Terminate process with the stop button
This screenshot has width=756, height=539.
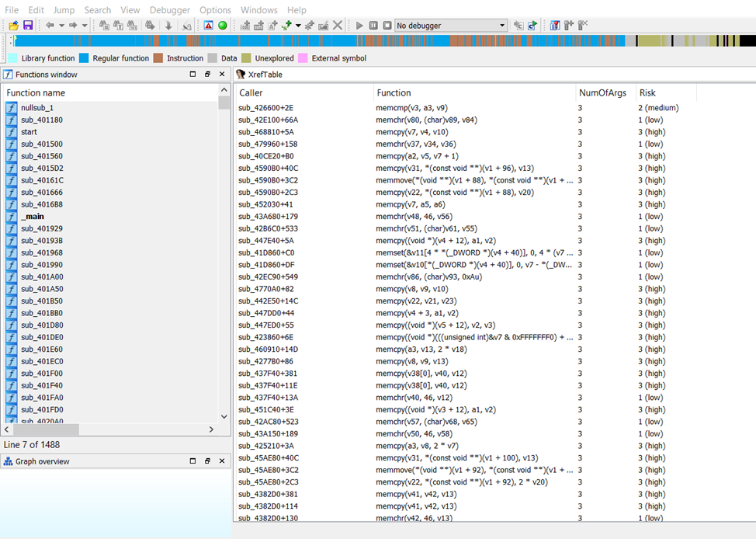pos(387,25)
